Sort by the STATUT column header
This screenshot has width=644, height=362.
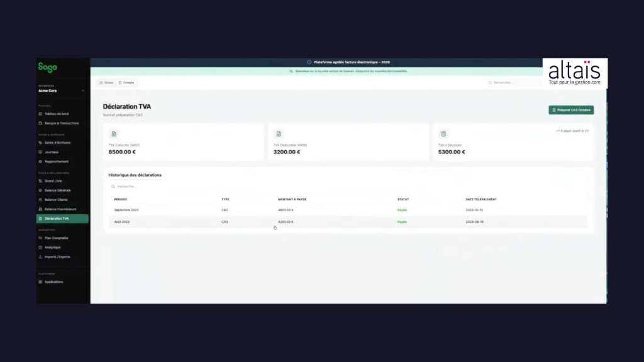point(403,199)
